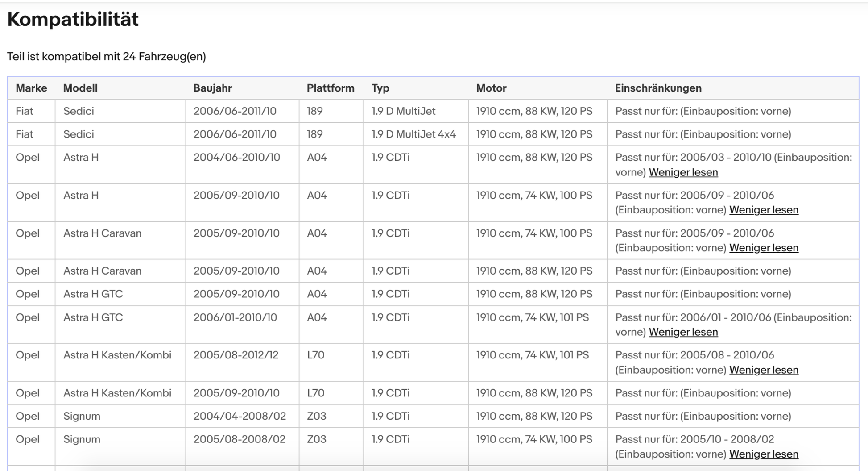868x471 pixels.
Task: Click the '2006/01-2010/10' Baujahr cell
Action: coord(235,317)
